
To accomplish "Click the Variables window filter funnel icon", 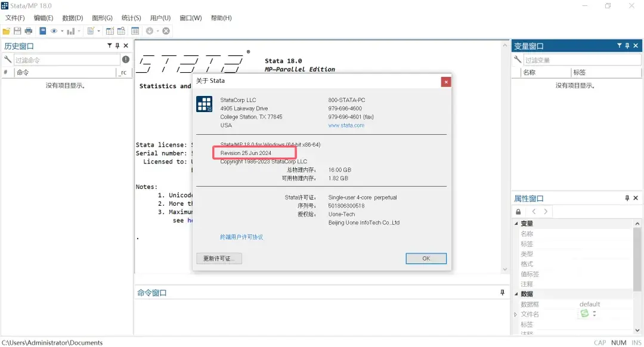I will 620,45.
